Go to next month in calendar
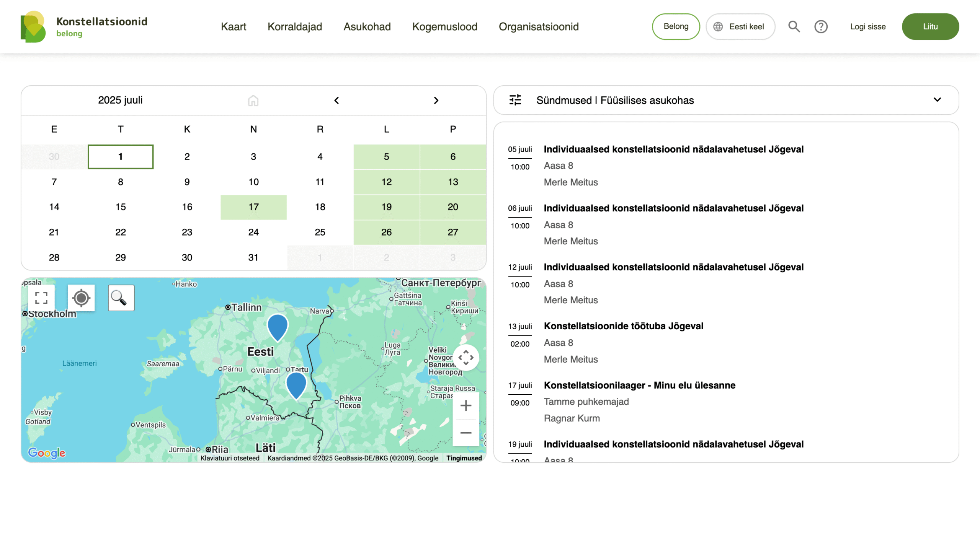Screen dimensions: 980x558 coord(436,101)
